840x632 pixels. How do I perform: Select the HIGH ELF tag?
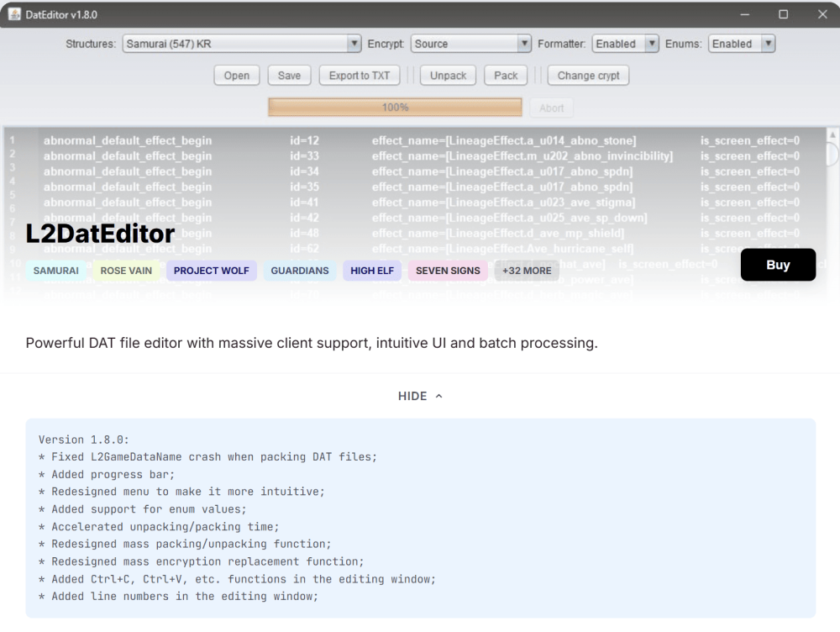pos(372,271)
